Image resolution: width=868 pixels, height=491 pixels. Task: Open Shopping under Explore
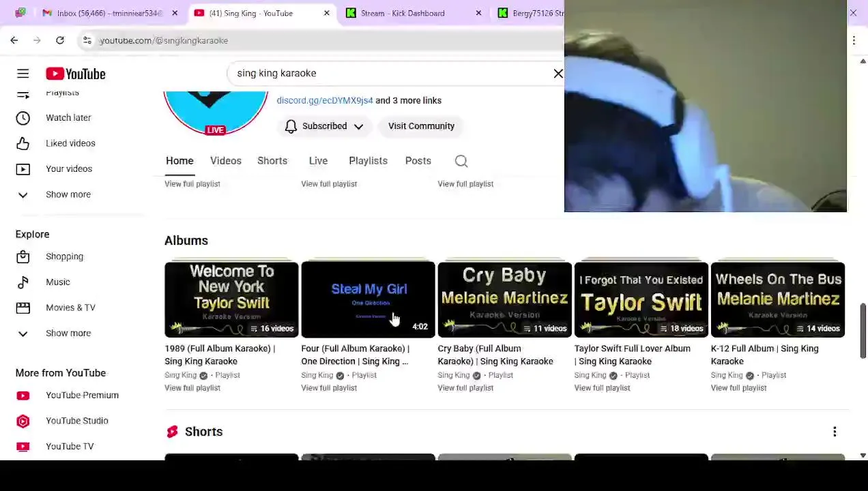point(64,256)
